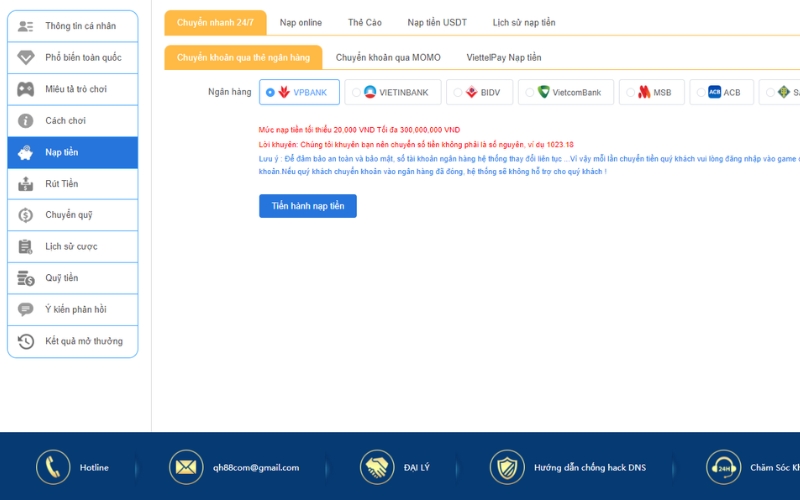Choose VietcomBank as the bank
The height and width of the screenshot is (500, 800).
point(529,93)
